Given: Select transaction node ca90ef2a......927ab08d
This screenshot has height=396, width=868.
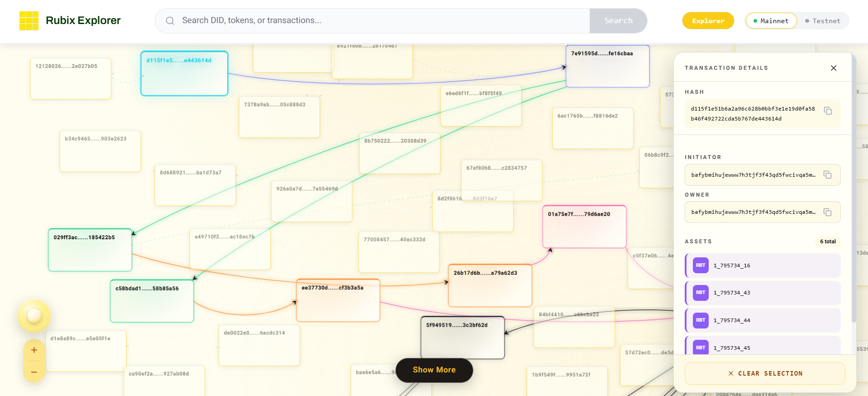Looking at the screenshot, I should click(164, 382).
